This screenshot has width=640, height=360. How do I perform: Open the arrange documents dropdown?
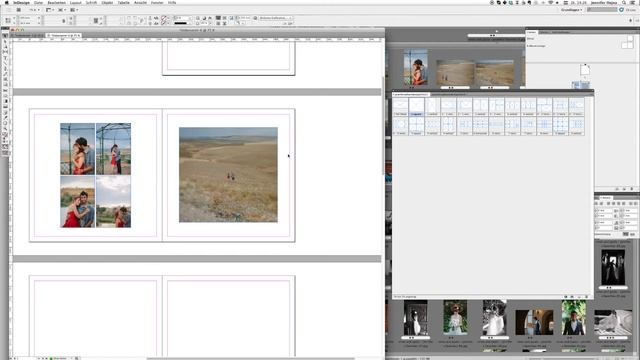point(74,10)
